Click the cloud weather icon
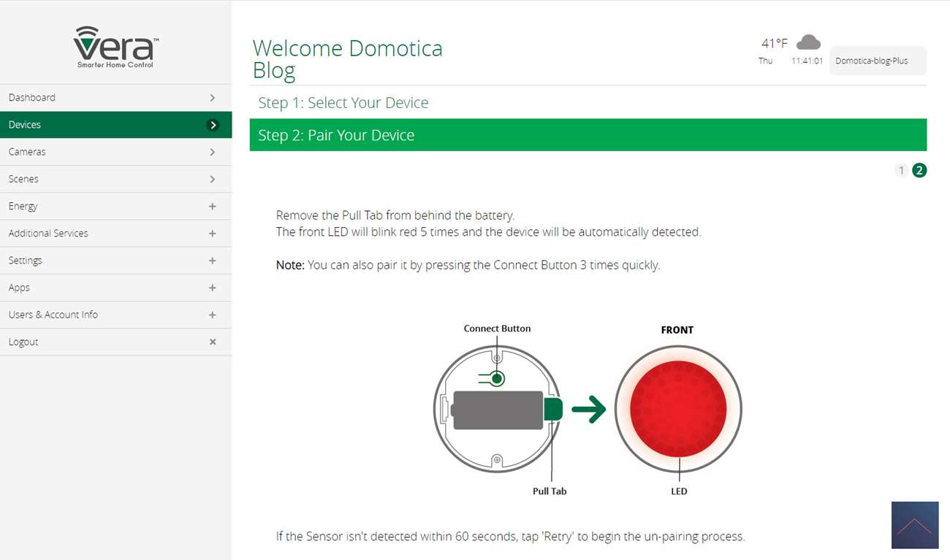This screenshot has width=950, height=560. point(808,42)
